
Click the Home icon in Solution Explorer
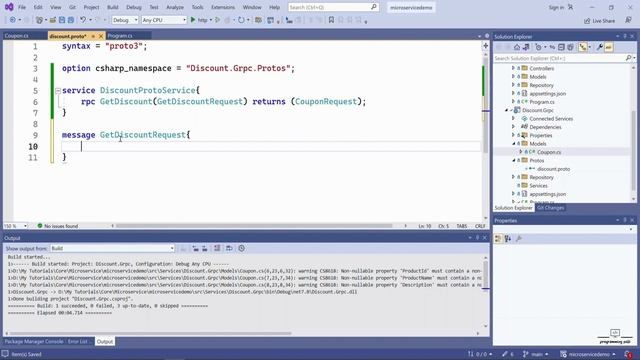517,47
